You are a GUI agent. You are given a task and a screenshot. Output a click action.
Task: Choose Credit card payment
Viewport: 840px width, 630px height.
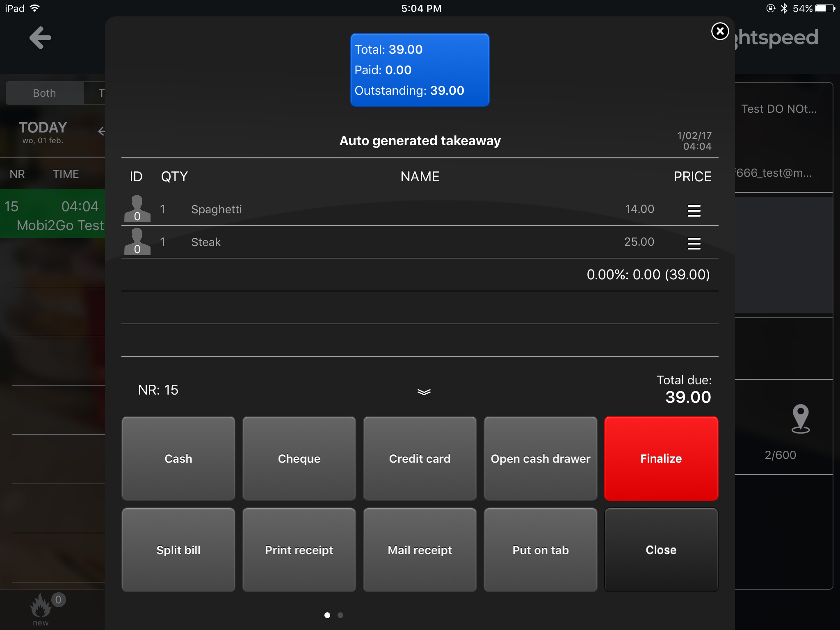[x=420, y=458]
